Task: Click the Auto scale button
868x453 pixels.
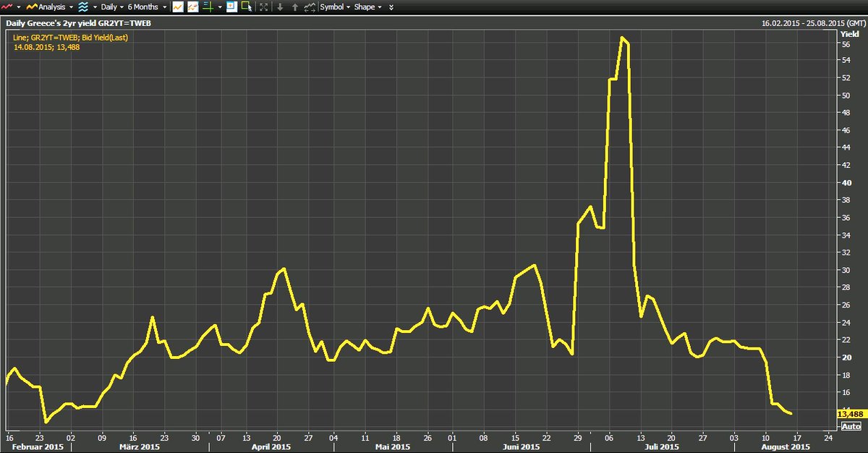Action: pyautogui.click(x=851, y=426)
